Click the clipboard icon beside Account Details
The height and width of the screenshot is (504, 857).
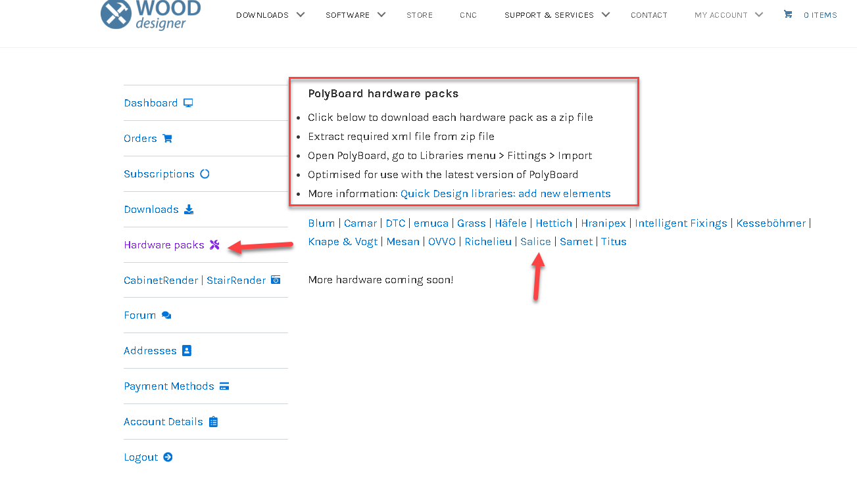213,422
